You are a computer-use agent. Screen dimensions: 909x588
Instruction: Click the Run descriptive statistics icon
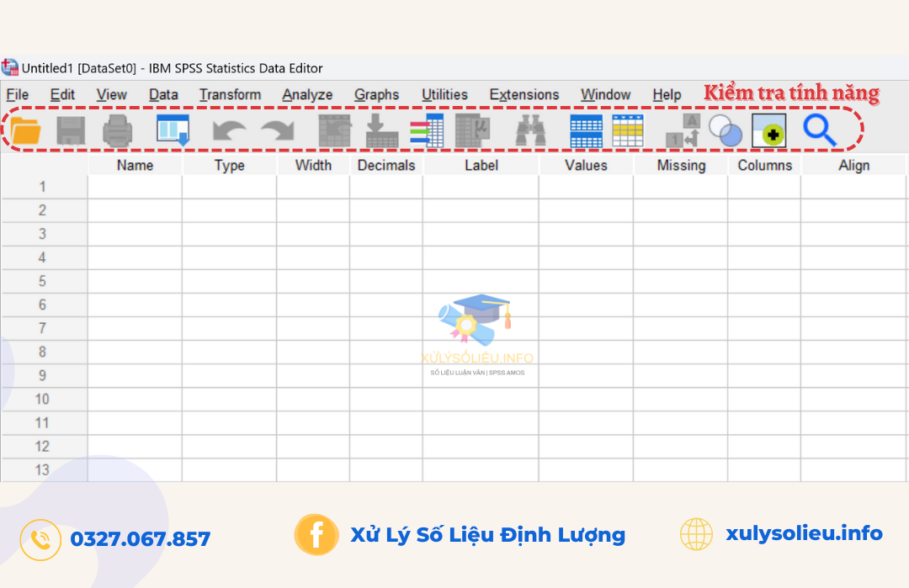[473, 130]
